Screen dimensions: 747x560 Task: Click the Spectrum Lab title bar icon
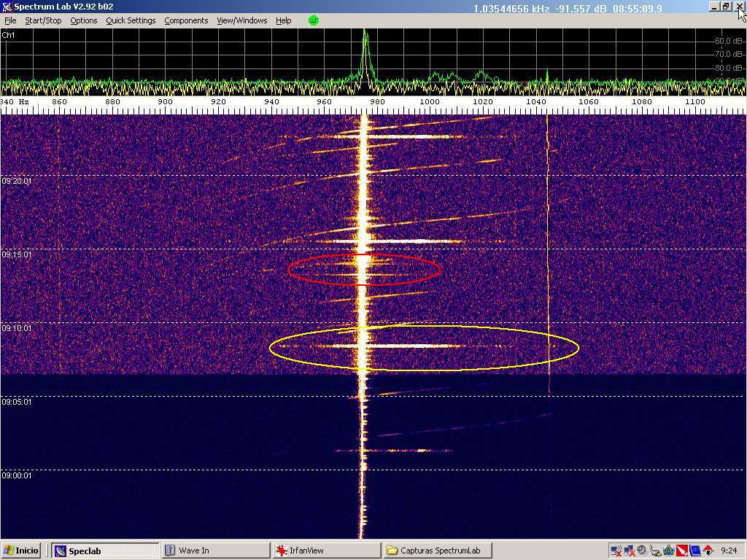[x=7, y=7]
